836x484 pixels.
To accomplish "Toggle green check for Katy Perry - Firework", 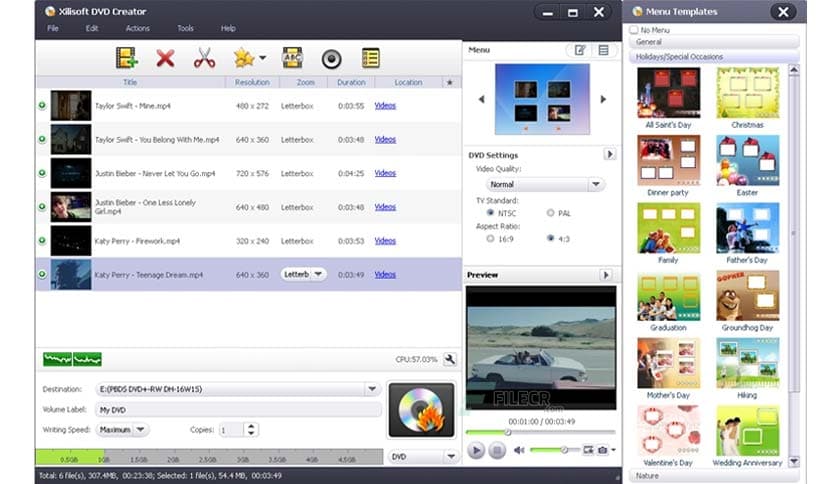I will click(x=42, y=240).
